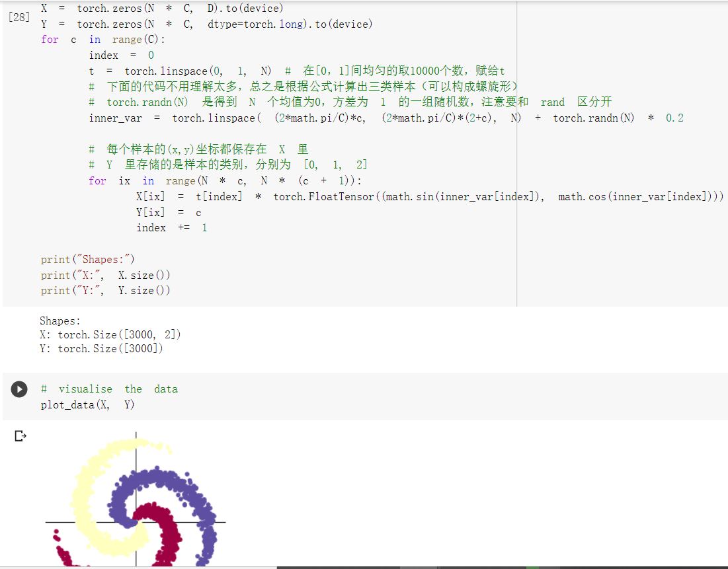Image resolution: width=728 pixels, height=569 pixels.
Task: Click the comment mentioning 'torch.randn(N)'
Action: click(x=350, y=102)
